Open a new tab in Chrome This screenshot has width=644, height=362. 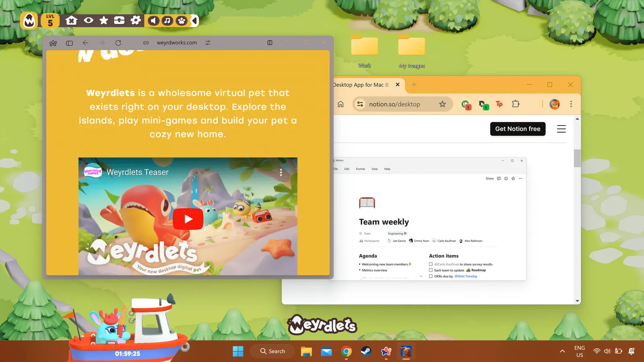414,85
